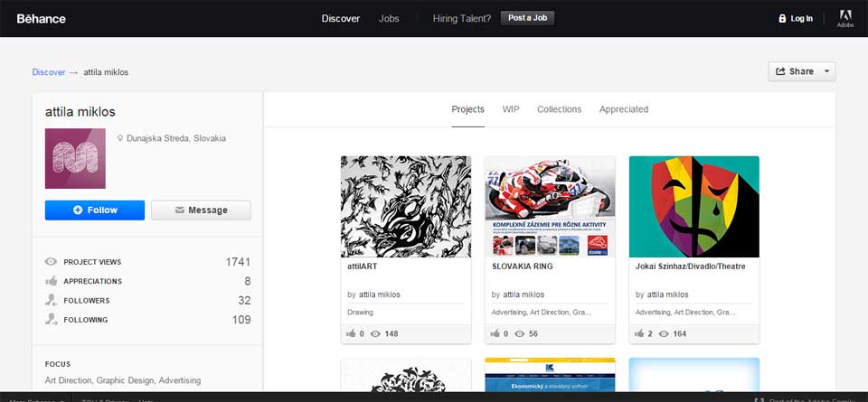This screenshot has height=402, width=868.
Task: Click the Behance logo
Action: tap(41, 18)
